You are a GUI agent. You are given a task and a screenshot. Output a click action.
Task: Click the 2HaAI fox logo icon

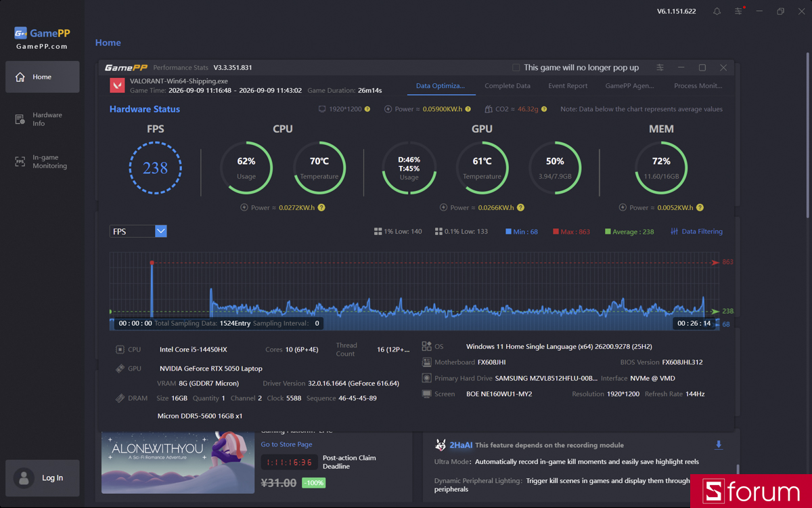click(x=441, y=445)
